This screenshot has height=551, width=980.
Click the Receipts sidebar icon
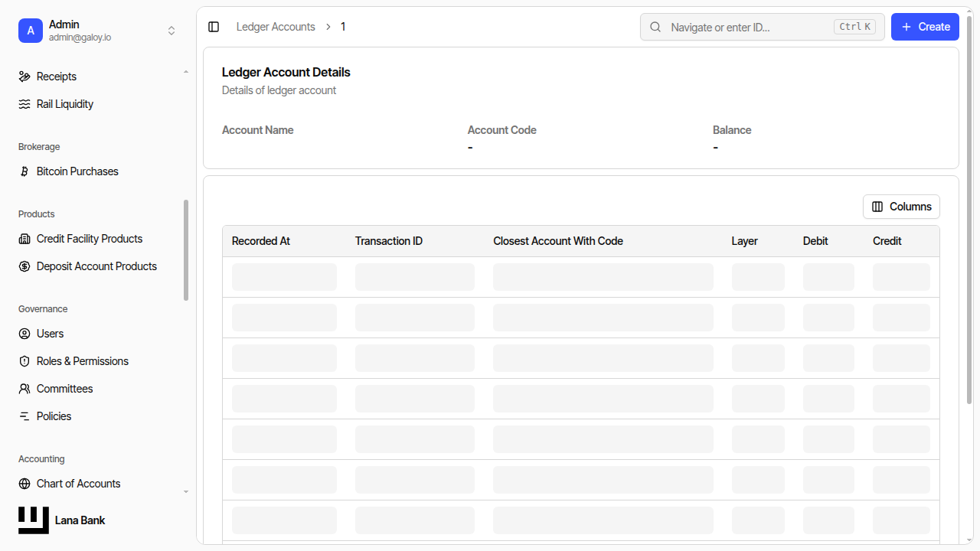(x=24, y=77)
